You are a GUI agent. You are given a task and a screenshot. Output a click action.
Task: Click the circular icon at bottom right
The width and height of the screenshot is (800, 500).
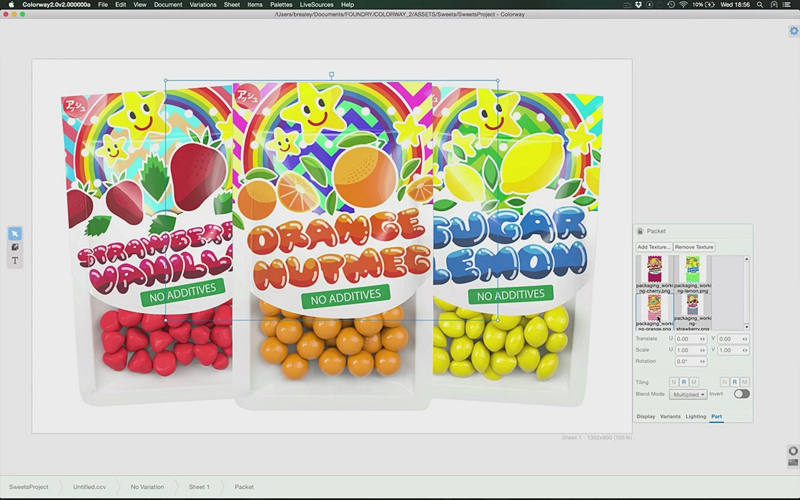click(793, 451)
